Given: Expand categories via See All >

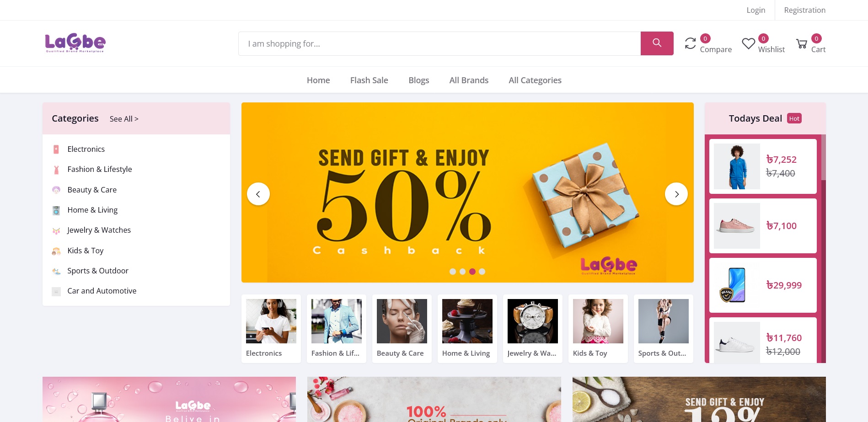Looking at the screenshot, I should pos(124,119).
